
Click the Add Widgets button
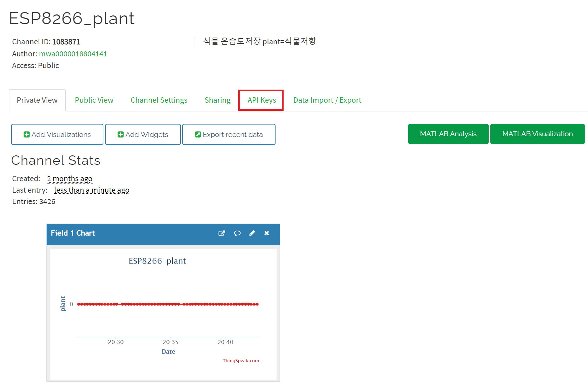(x=143, y=135)
